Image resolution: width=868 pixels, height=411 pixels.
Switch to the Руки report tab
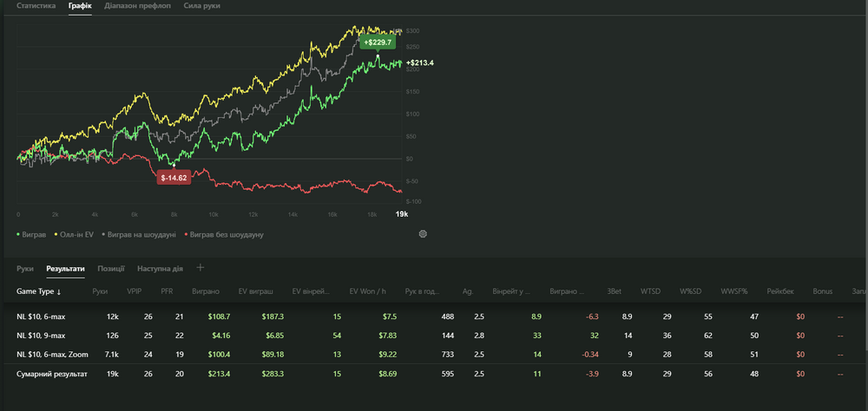24,269
